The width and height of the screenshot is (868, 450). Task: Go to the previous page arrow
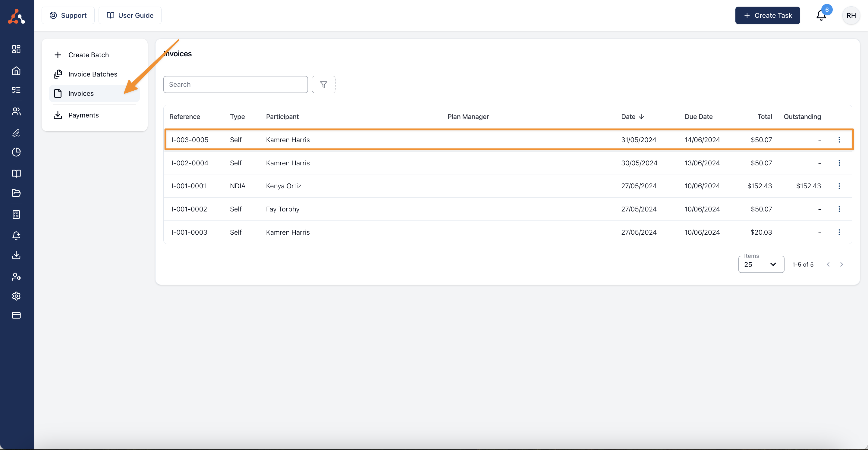(x=828, y=264)
